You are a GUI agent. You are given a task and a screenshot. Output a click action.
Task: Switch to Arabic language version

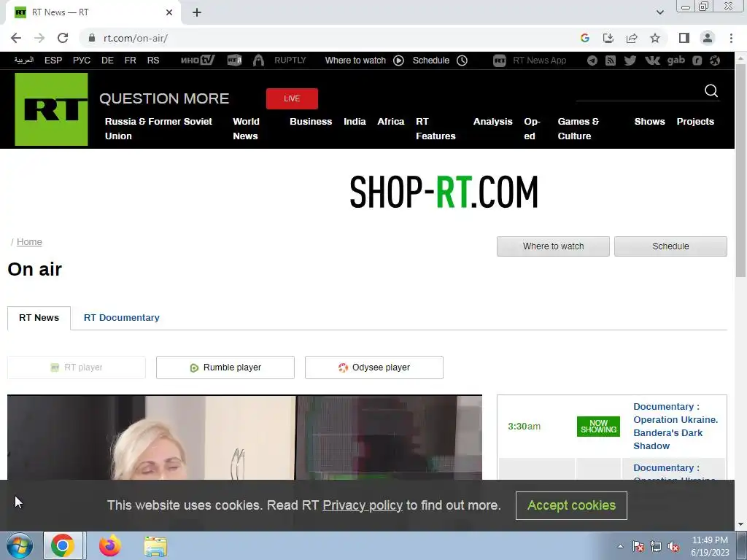24,60
